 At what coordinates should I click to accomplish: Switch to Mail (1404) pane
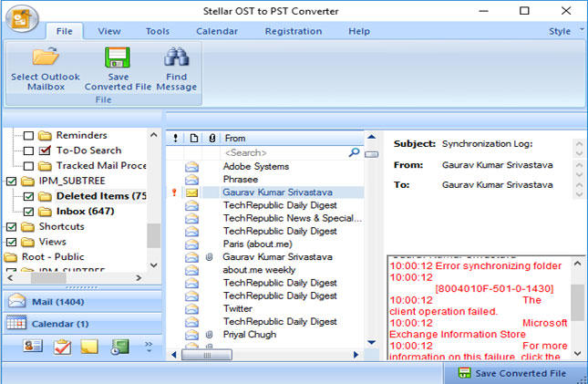click(82, 301)
